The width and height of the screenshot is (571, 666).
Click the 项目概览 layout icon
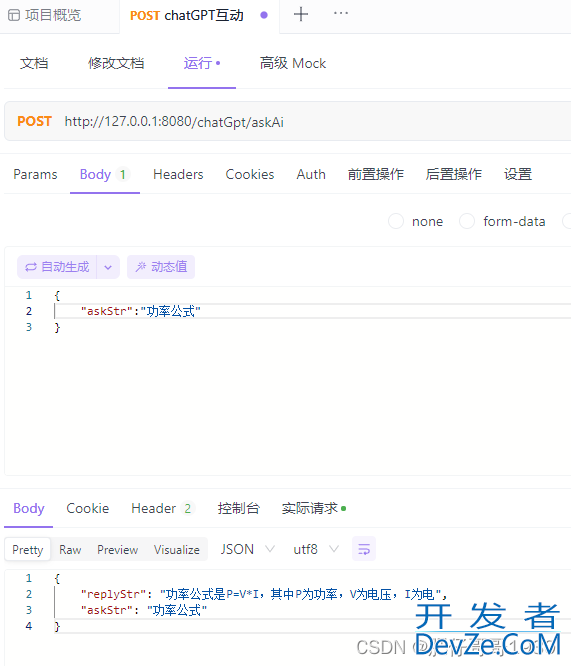tap(14, 15)
